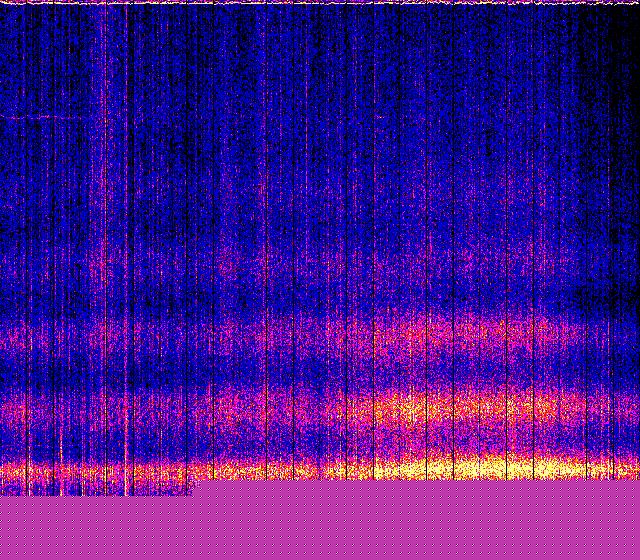The width and height of the screenshot is (640, 560).
Task: Click the dark blue gap between the lower two bands
Action: tap(300, 440)
